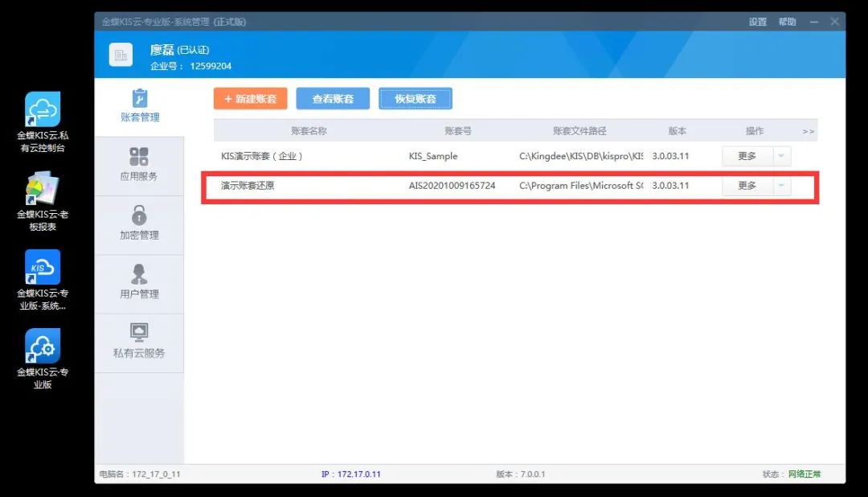Click 网络正常 status indicator
The image size is (868, 497).
[805, 474]
